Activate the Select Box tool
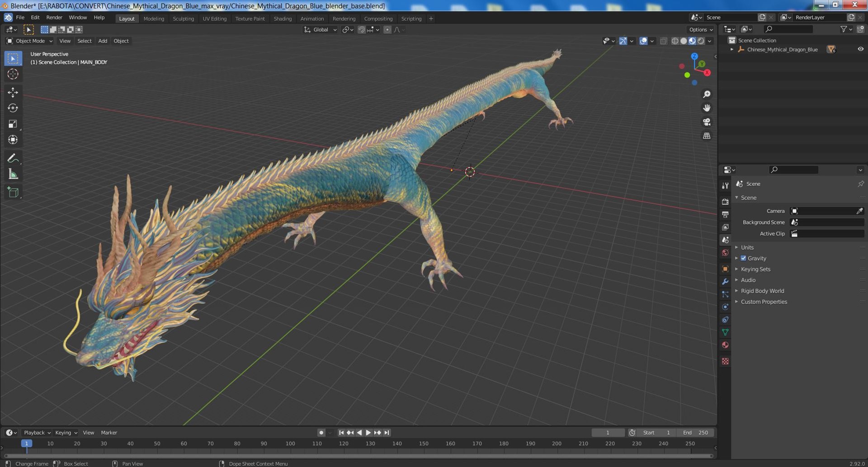Image resolution: width=868 pixels, height=467 pixels. 13,58
